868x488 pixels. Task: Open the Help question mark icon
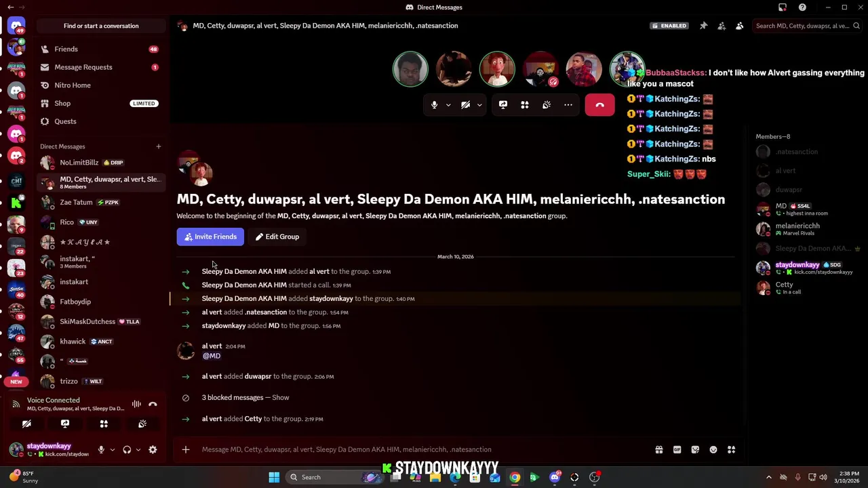(802, 7)
